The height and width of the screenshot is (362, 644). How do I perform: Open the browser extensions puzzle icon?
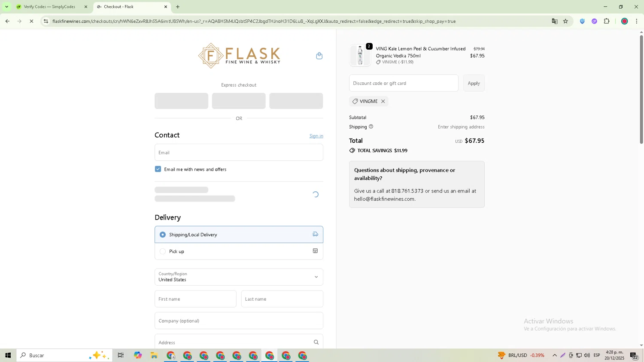pos(607,21)
